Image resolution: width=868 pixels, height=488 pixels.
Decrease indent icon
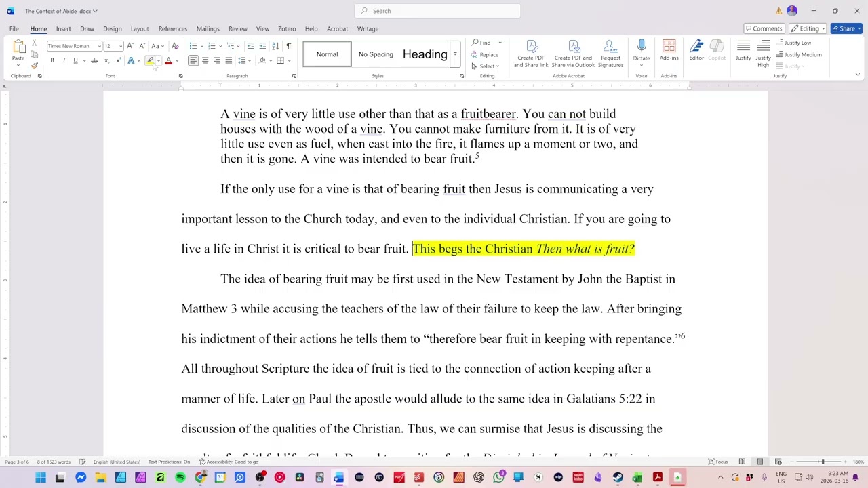[x=251, y=45]
